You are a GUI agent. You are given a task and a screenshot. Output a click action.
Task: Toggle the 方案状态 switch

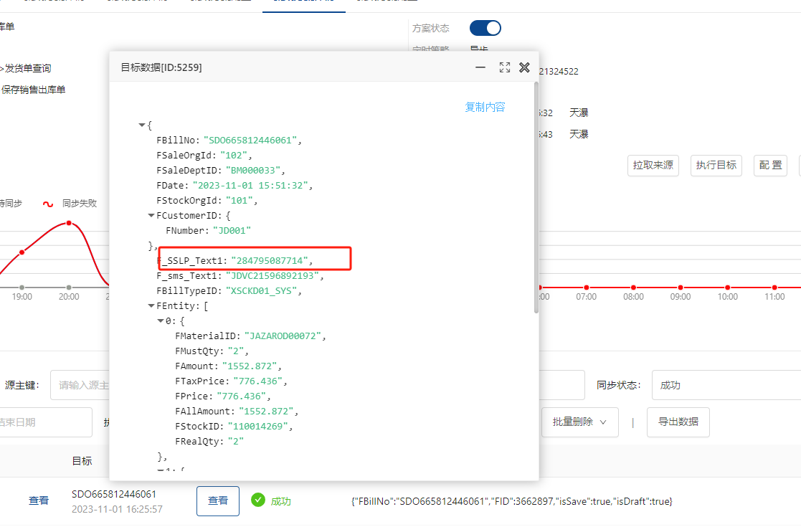[485, 28]
